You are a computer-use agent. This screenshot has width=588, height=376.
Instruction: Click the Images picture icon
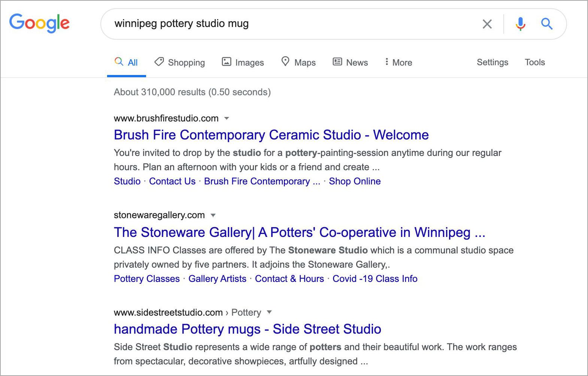pos(227,61)
